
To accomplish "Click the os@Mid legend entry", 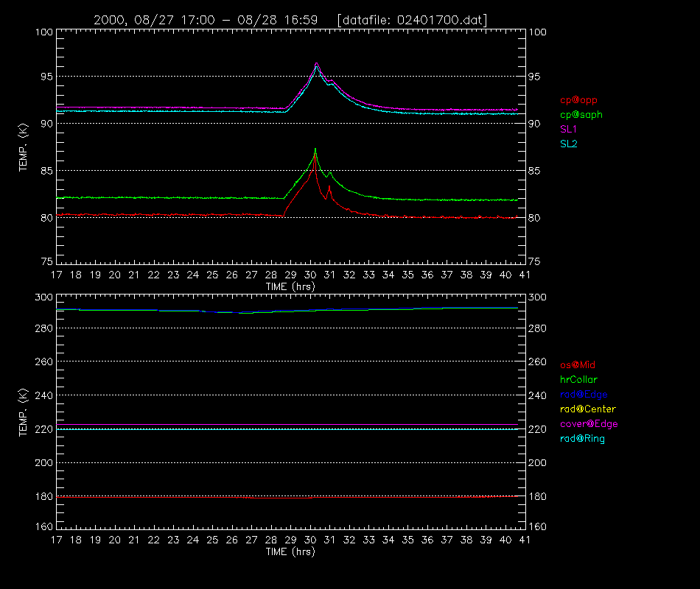I will (578, 365).
